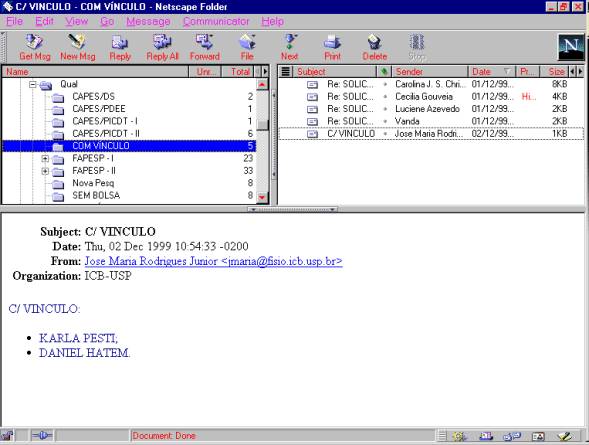Expand the FAPESP - II folder

(x=45, y=171)
